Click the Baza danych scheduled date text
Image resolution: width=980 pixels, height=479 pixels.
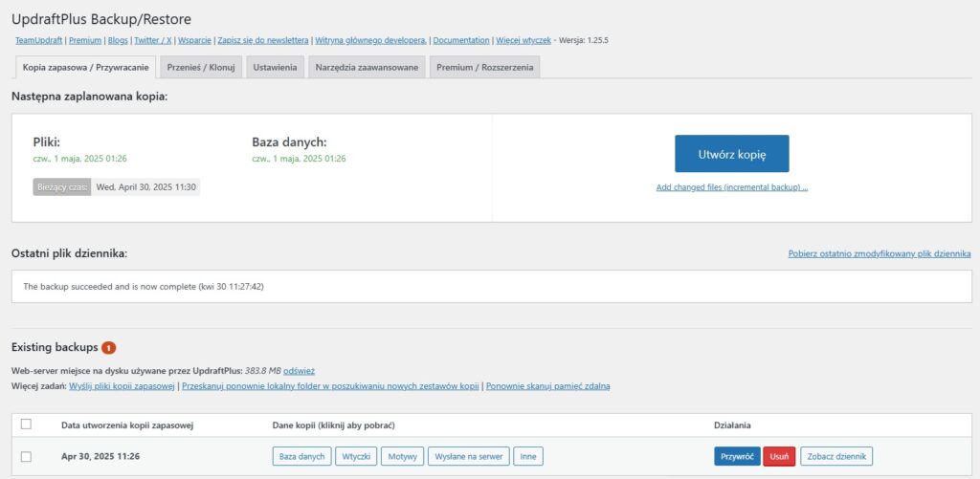[299, 159]
